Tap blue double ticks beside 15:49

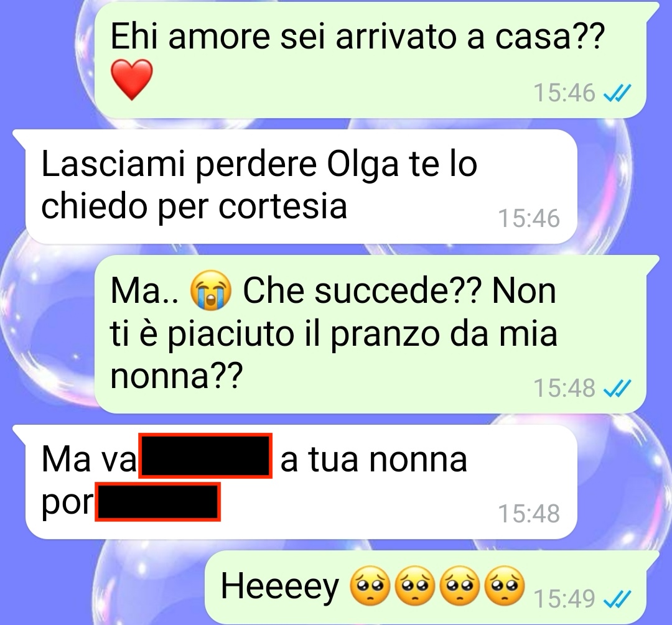[x=617, y=599]
